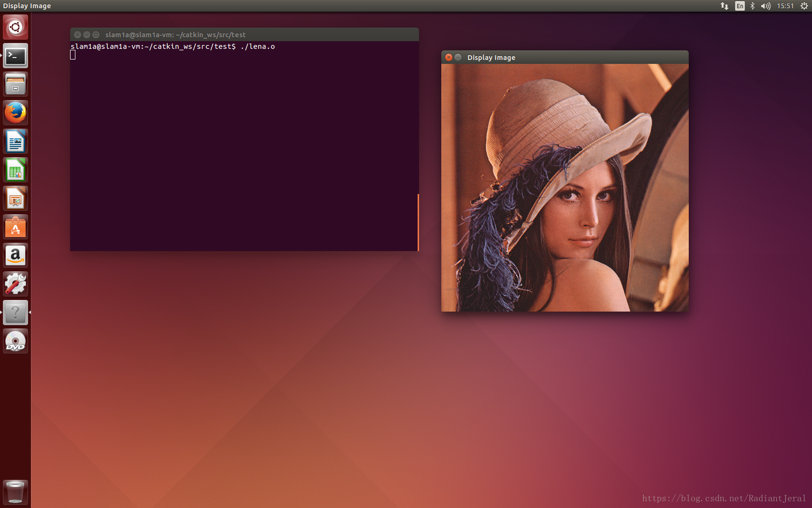
Task: Open LibreOffice Impress from the launcher
Action: pos(15,198)
